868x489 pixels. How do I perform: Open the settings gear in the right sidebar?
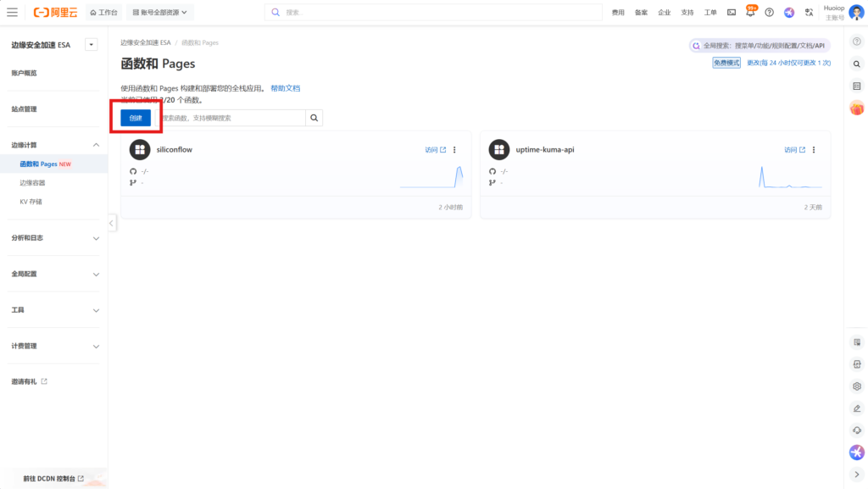click(856, 386)
